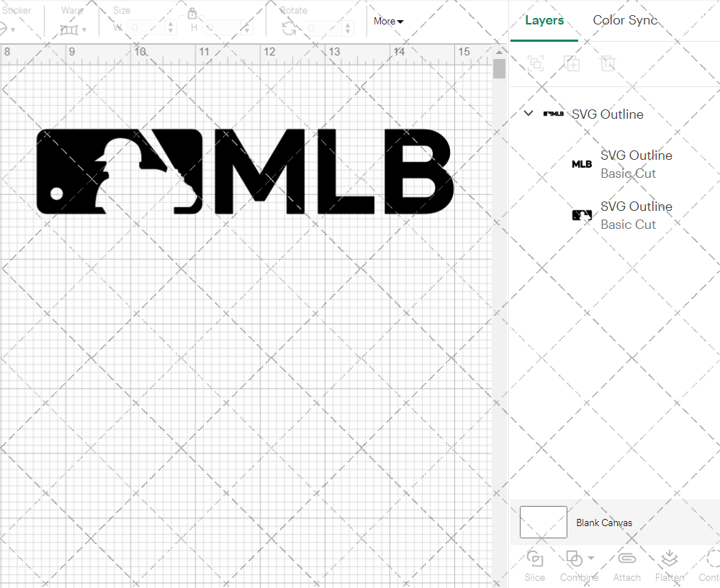This screenshot has height=588, width=720.
Task: Change the Blank Canvas color swatch
Action: [x=543, y=522]
